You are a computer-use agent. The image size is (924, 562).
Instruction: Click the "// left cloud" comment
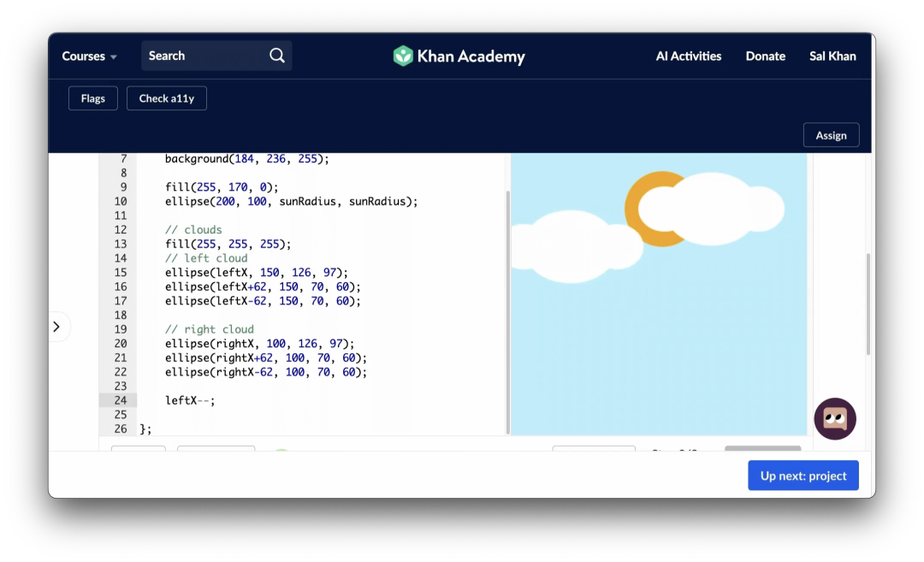(206, 258)
